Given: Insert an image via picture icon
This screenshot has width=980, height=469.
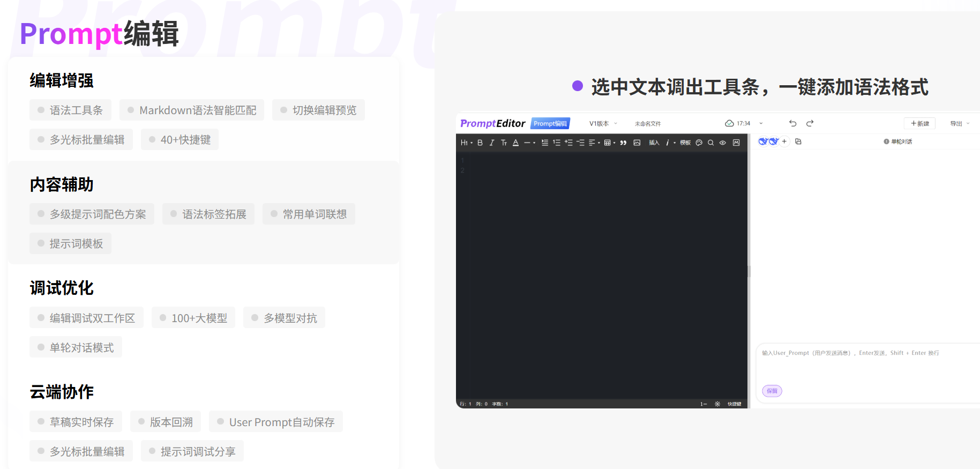Looking at the screenshot, I should (637, 143).
